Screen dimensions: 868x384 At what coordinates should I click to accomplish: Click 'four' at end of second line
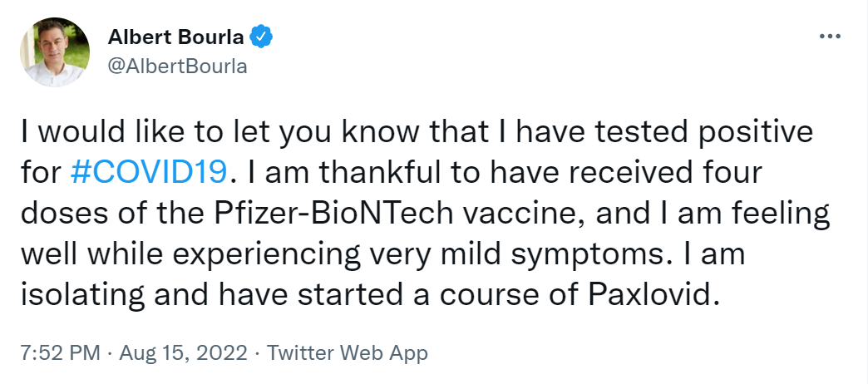[733, 171]
